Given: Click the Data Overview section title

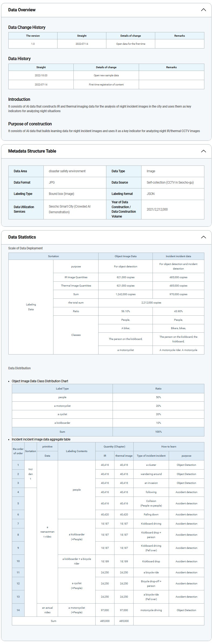Looking at the screenshot, I should pos(22,10).
